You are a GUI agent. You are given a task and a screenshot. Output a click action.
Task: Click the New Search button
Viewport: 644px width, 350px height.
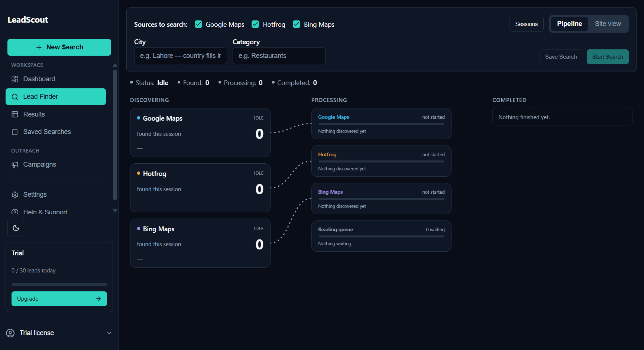[59, 47]
